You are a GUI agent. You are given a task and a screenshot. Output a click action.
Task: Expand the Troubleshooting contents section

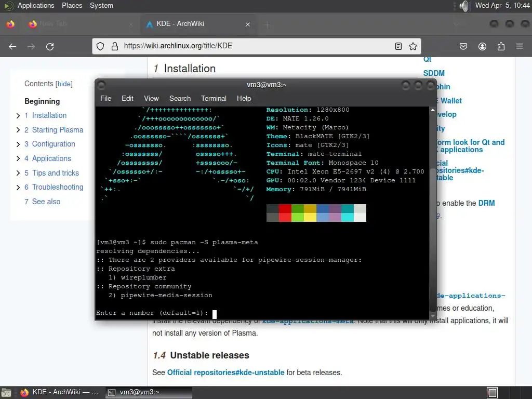[x=18, y=187]
